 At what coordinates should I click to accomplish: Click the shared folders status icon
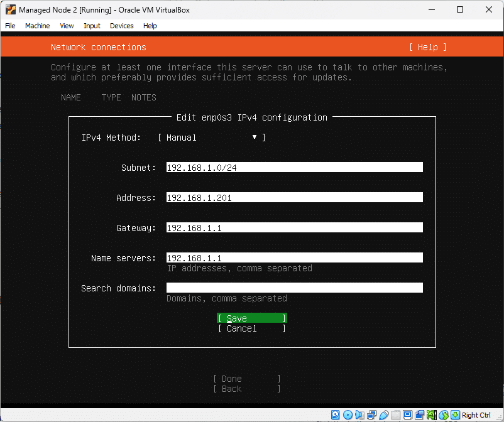point(395,415)
